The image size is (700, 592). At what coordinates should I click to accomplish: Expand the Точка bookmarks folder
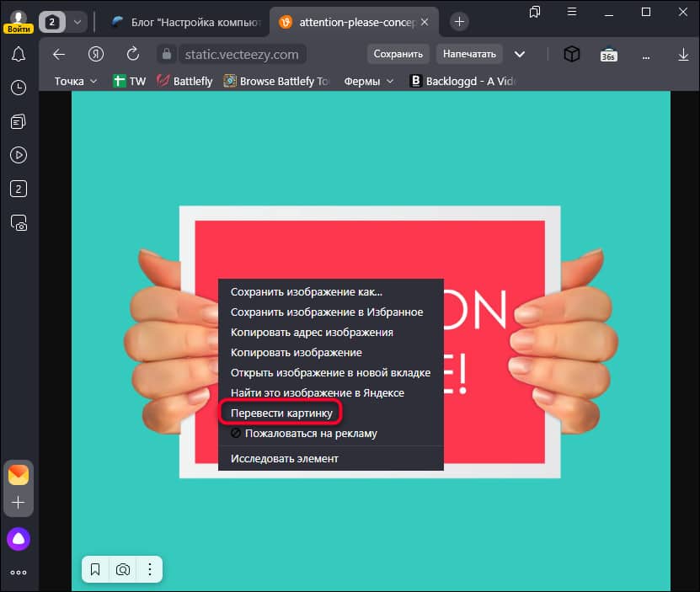point(75,81)
